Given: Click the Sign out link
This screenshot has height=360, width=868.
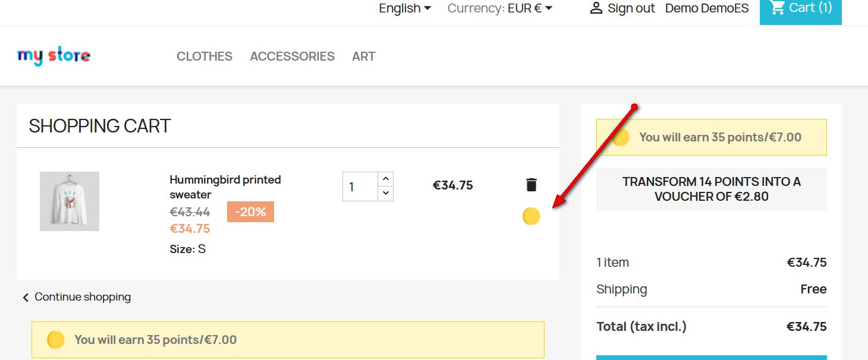Looking at the screenshot, I should pos(631,8).
